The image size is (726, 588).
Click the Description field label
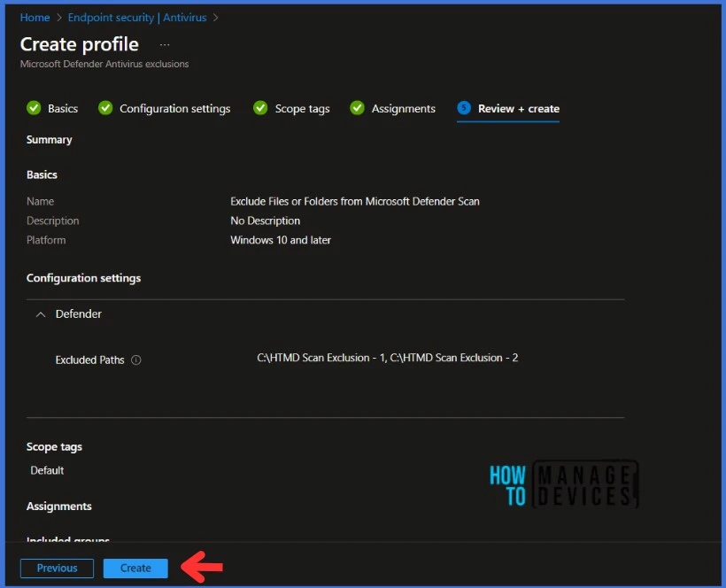click(53, 220)
